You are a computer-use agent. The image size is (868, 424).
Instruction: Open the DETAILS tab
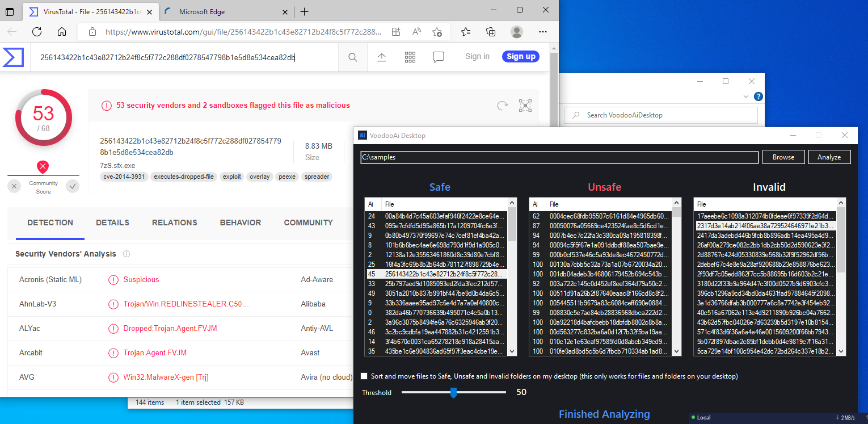tap(112, 223)
